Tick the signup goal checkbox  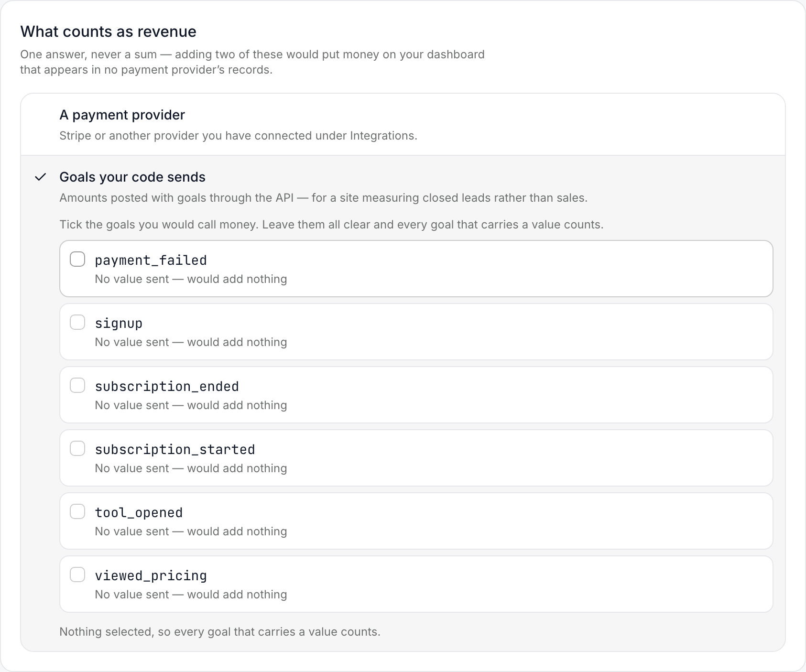(77, 322)
